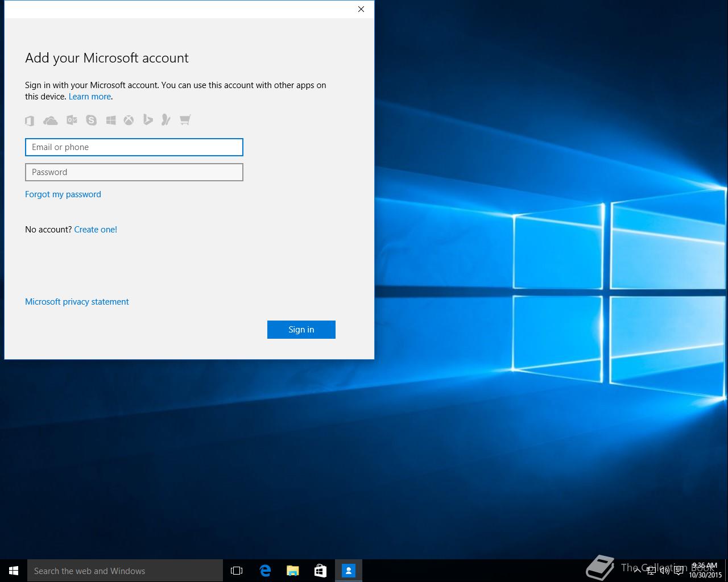This screenshot has width=728, height=582.
Task: Open the network status tray icon
Action: (651, 571)
